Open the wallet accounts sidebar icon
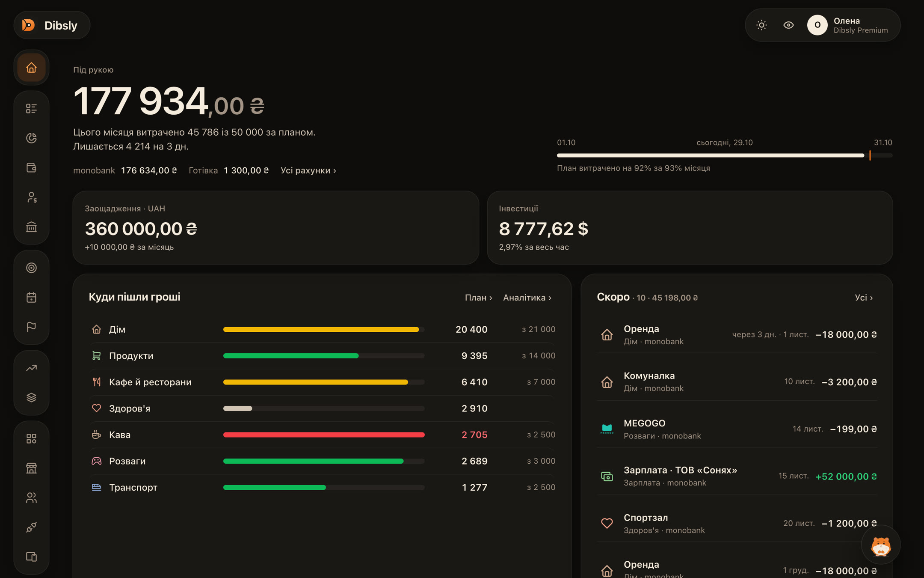 point(31,167)
